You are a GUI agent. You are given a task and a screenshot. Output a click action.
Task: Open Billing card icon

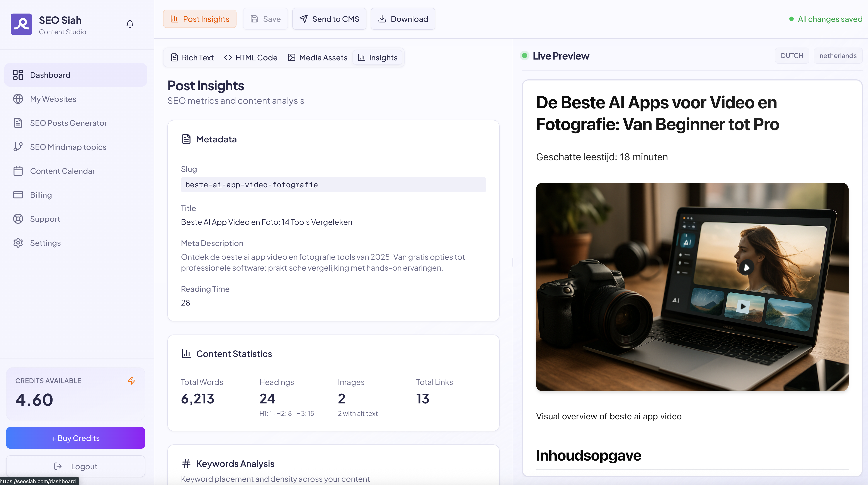pos(18,195)
